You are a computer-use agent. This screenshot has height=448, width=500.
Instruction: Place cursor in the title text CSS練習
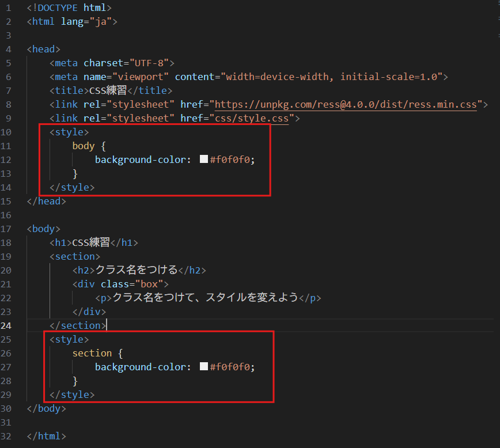point(108,90)
